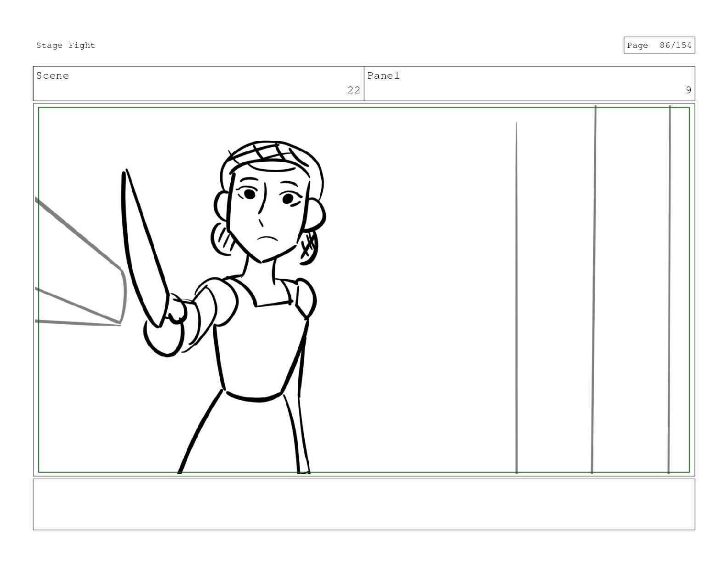The image size is (728, 563).
Task: Click the empty notes box below the panel
Action: coord(364,505)
